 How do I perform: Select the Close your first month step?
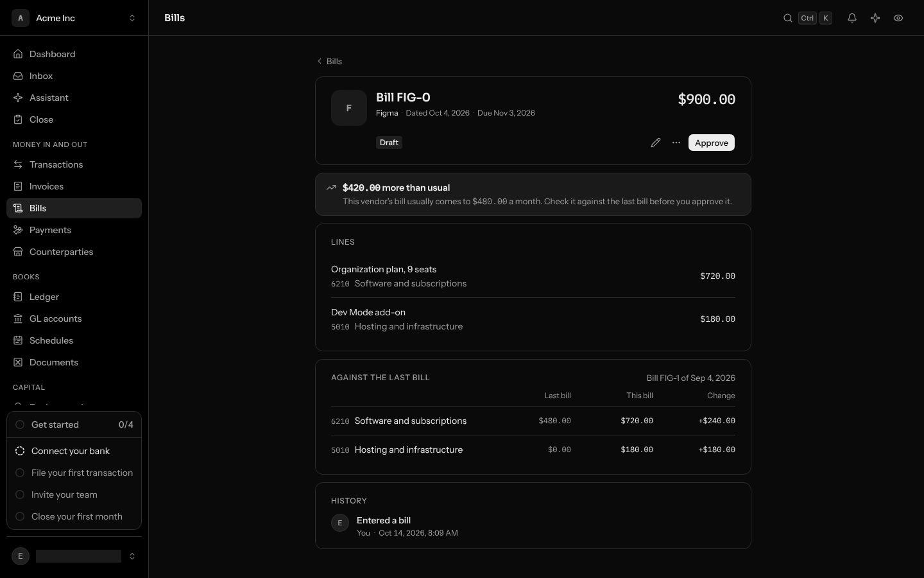click(74, 516)
